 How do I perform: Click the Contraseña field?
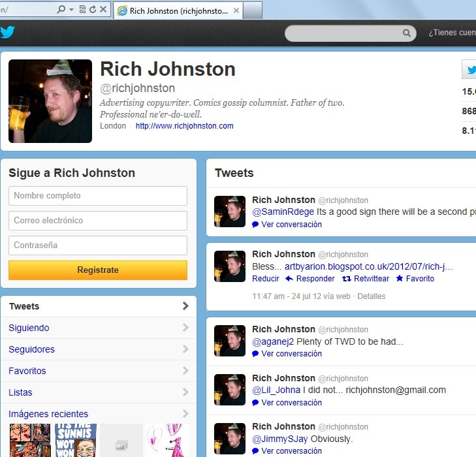click(98, 245)
